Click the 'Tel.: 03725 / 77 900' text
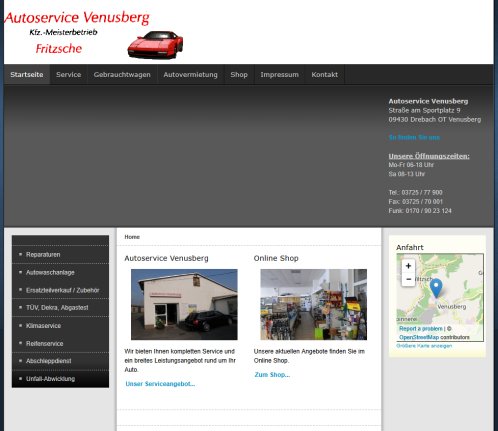 415,193
